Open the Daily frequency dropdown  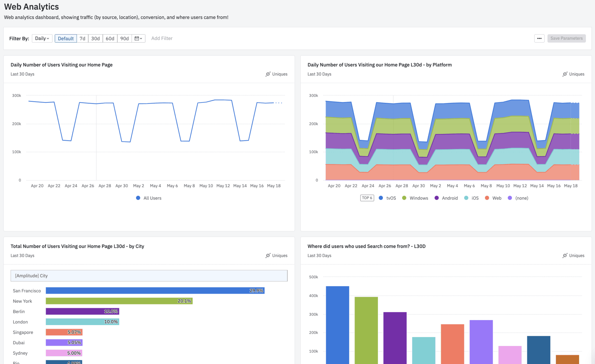pos(42,38)
